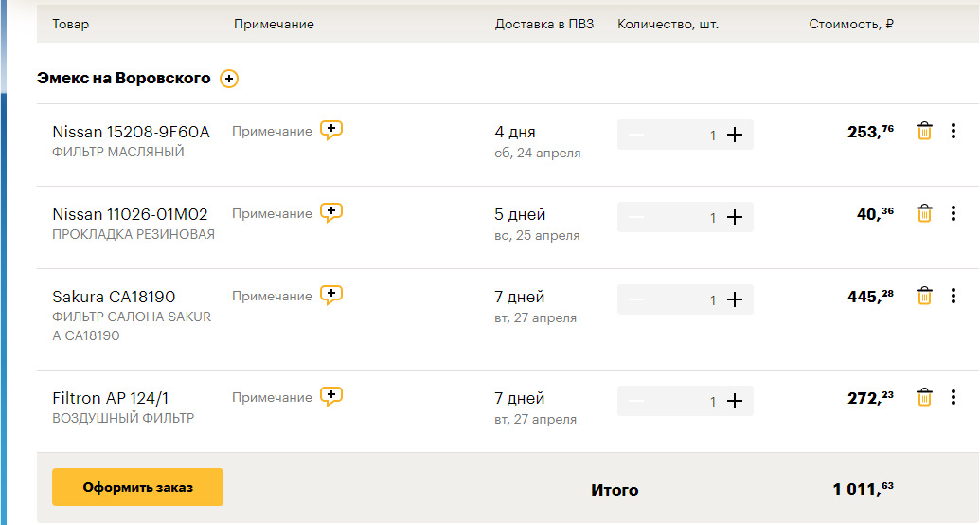Remove Nissan 11026-01M02 gasket from cart
This screenshot has width=980, height=525.
(x=925, y=214)
